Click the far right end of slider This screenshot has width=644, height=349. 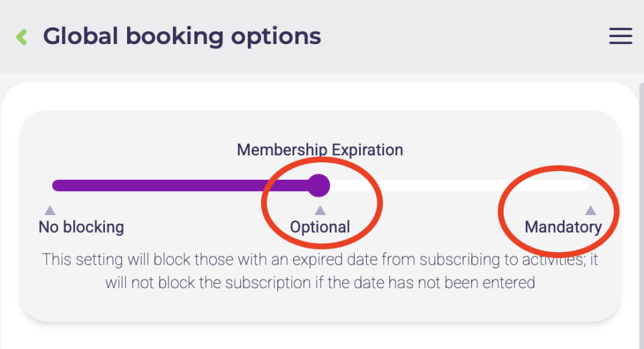(585, 186)
